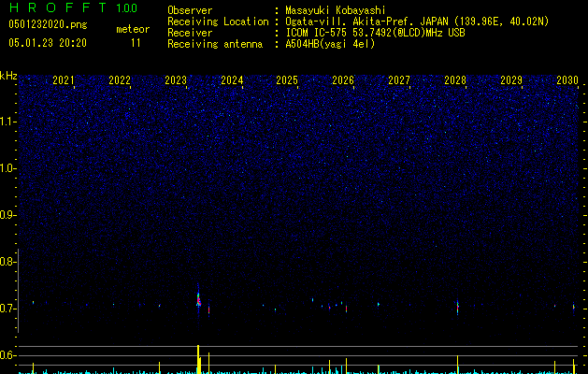Click the antenna value A504HB(yagi 4el)

(330, 44)
